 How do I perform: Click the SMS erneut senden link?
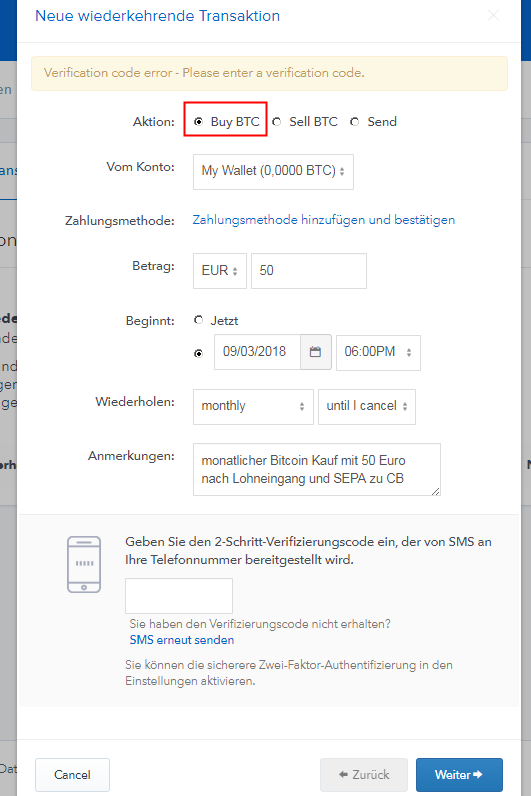[182, 640]
